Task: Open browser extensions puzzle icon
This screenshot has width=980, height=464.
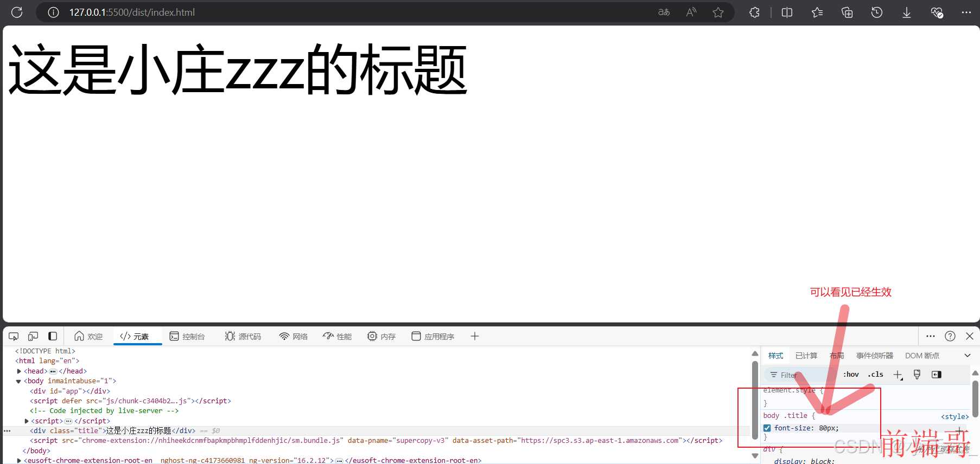Action: [x=754, y=12]
